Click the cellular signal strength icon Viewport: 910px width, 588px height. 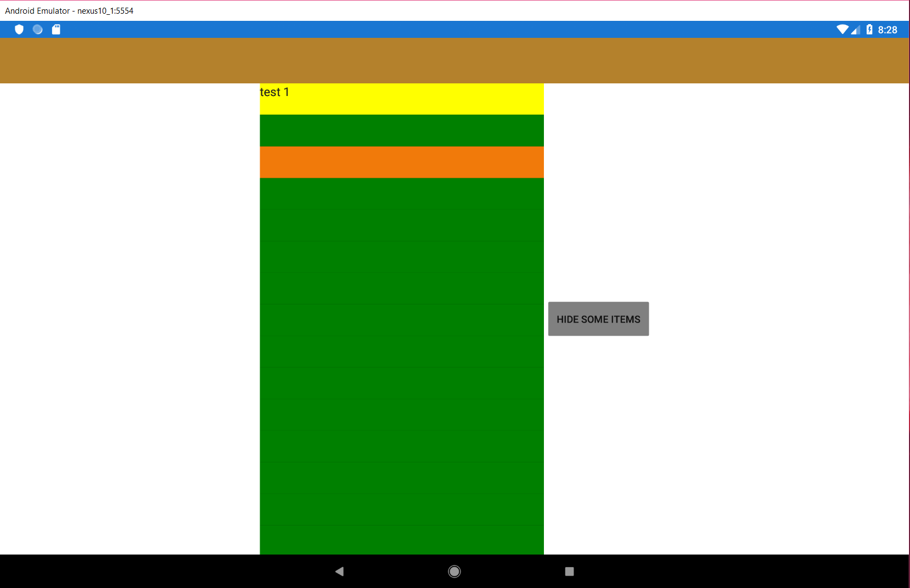[x=856, y=29]
